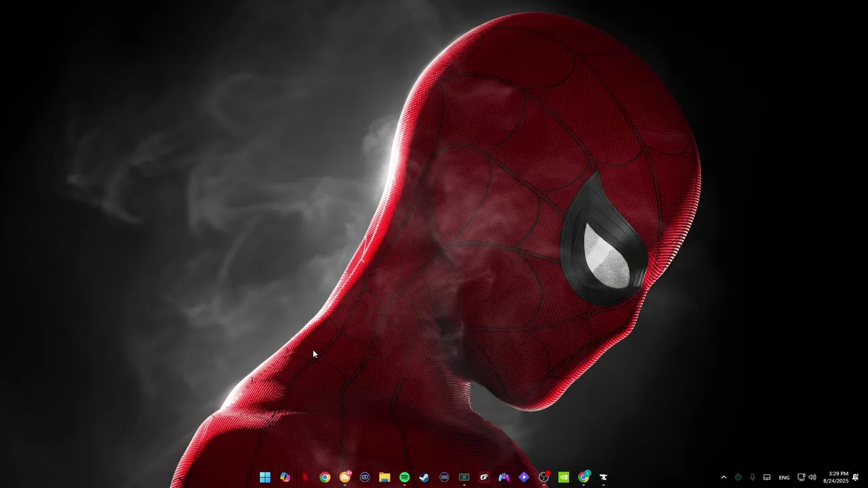The image size is (868, 488).
Task: Switch the ENG input language
Action: tap(784, 478)
